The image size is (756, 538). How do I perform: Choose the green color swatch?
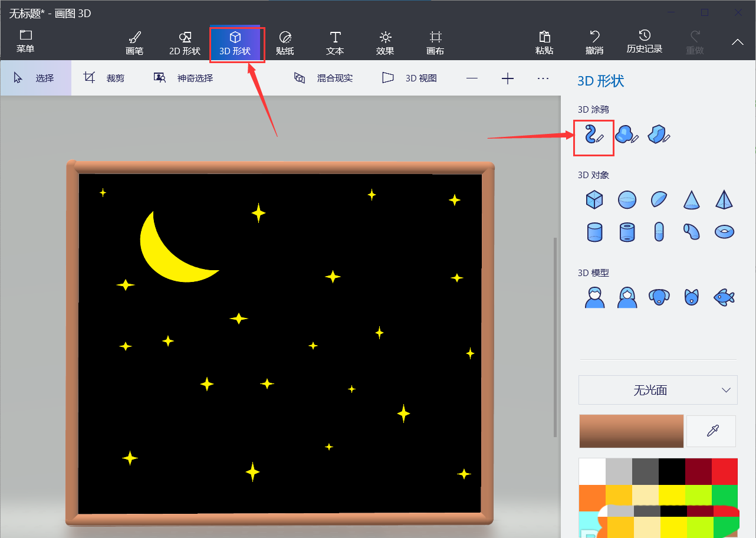coord(724,494)
